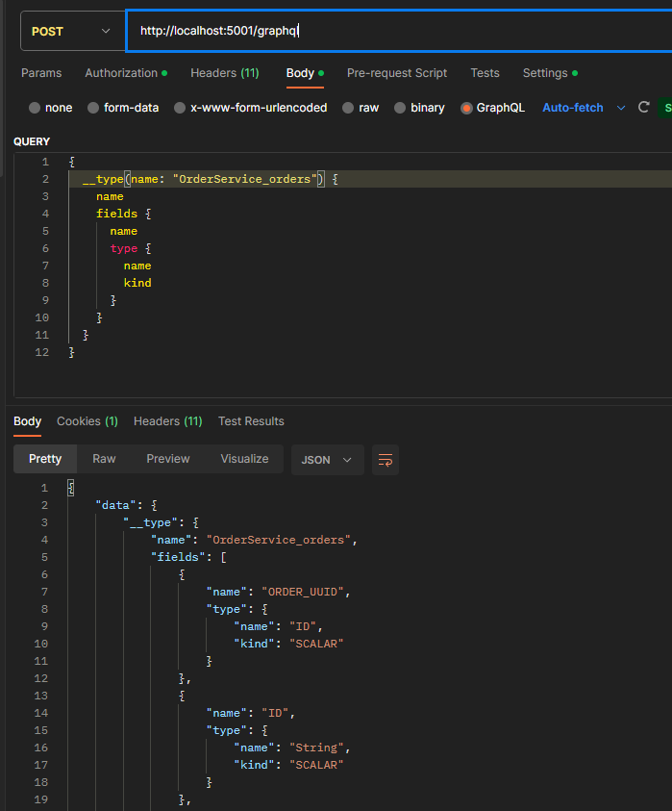Image resolution: width=672 pixels, height=811 pixels.
Task: Open the Test Results tab
Action: (x=250, y=421)
